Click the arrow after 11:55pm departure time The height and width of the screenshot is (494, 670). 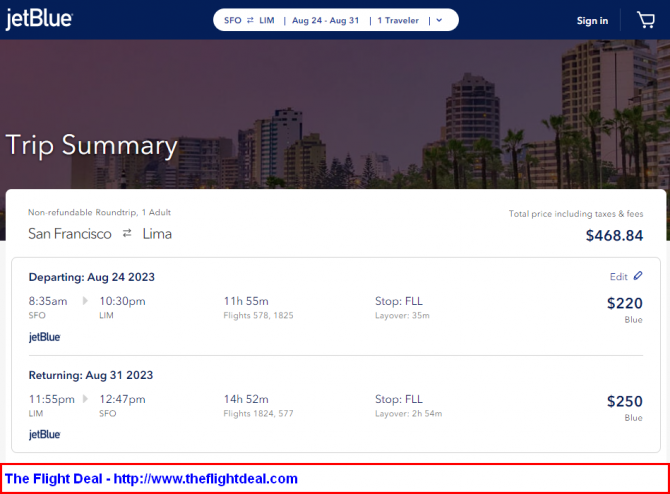click(85, 399)
